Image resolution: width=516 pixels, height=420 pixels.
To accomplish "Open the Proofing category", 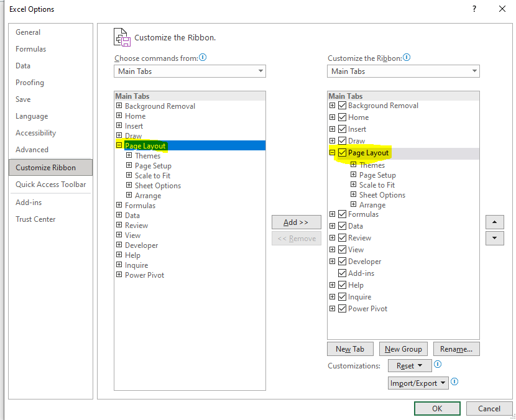I will point(30,83).
